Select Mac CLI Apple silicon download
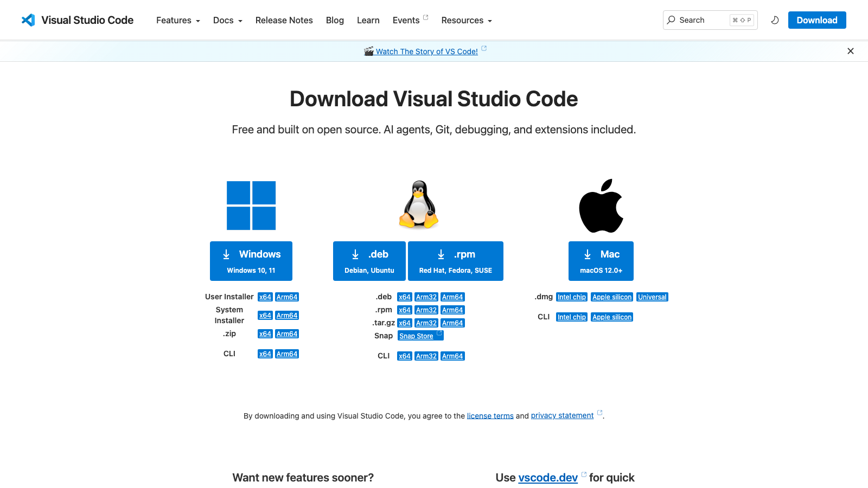The width and height of the screenshot is (868, 488). pyautogui.click(x=612, y=317)
